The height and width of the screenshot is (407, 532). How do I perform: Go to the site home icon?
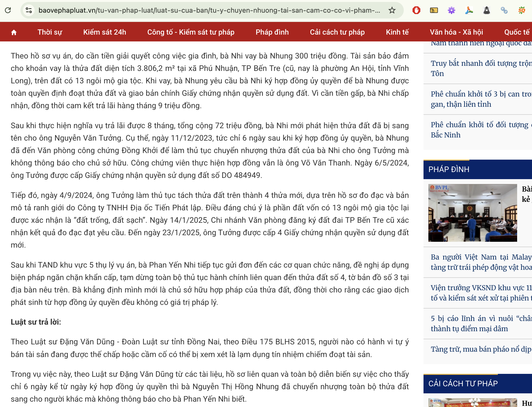[x=14, y=32]
